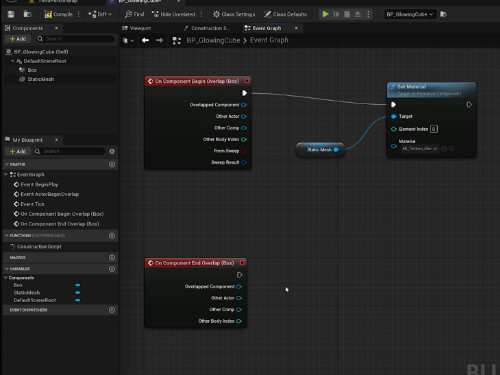The height and width of the screenshot is (375, 500).
Task: Click the Element Index value box
Action: [434, 129]
